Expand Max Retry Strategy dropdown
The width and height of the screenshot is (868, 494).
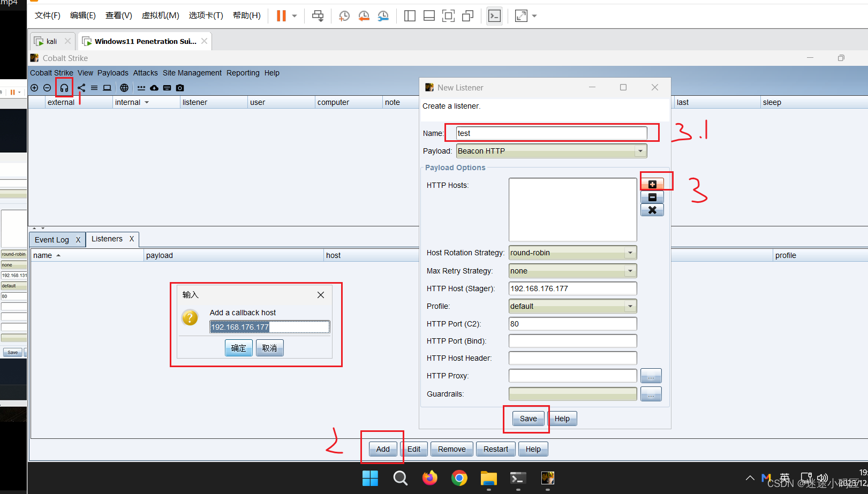coord(630,271)
